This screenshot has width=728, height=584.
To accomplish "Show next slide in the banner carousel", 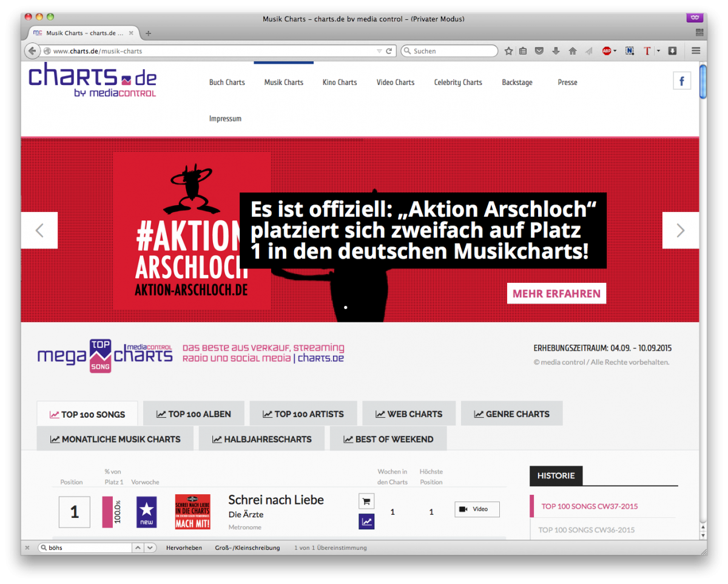I will [x=680, y=230].
